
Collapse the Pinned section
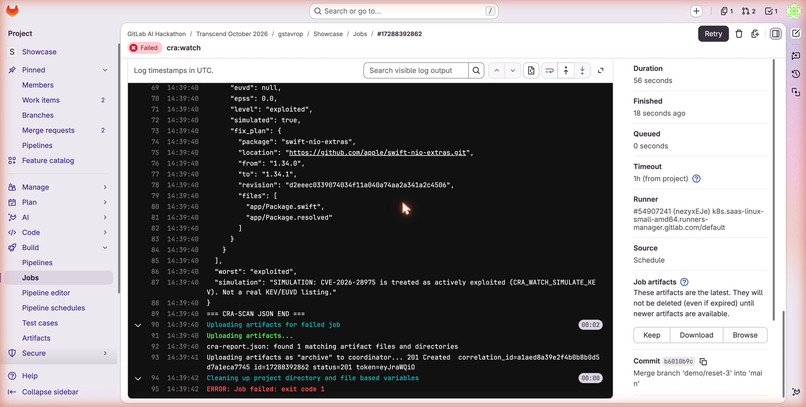[x=105, y=70]
